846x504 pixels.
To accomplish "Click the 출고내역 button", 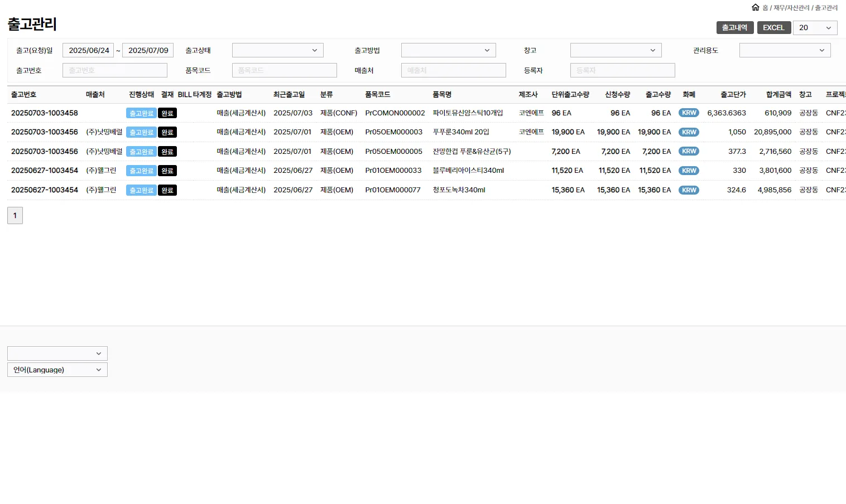I will coord(734,27).
